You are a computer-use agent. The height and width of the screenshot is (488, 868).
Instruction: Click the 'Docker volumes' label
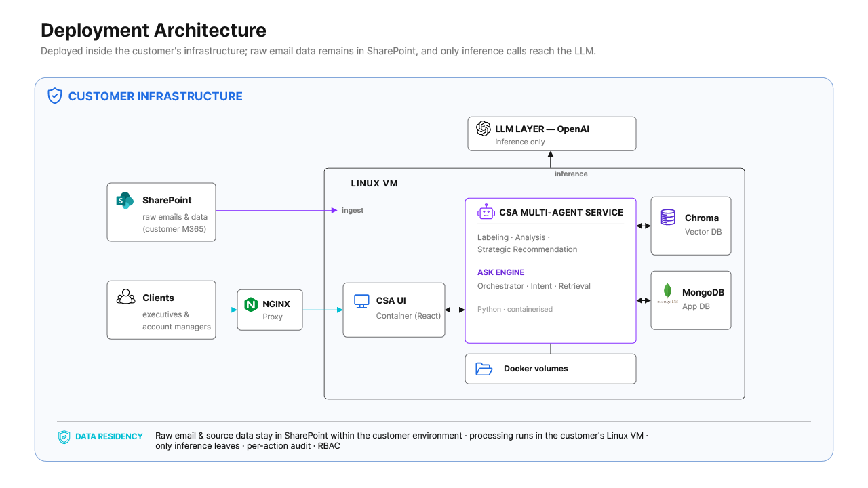pos(536,369)
